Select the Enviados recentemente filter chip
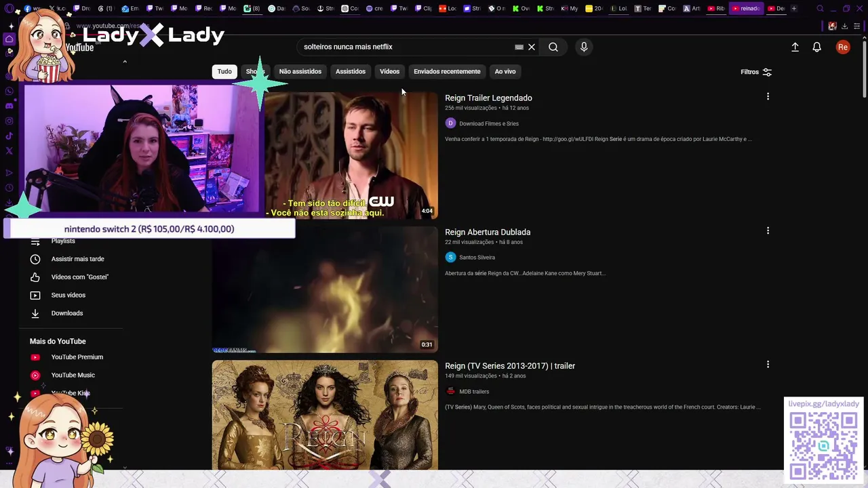Image resolution: width=868 pixels, height=488 pixels. click(x=447, y=71)
